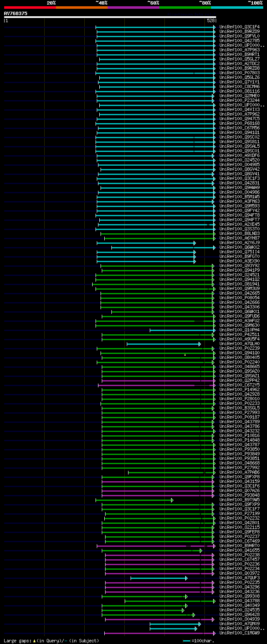Open hit UniRef100_O04985
Screen dimensions: 267x644
point(239,164)
